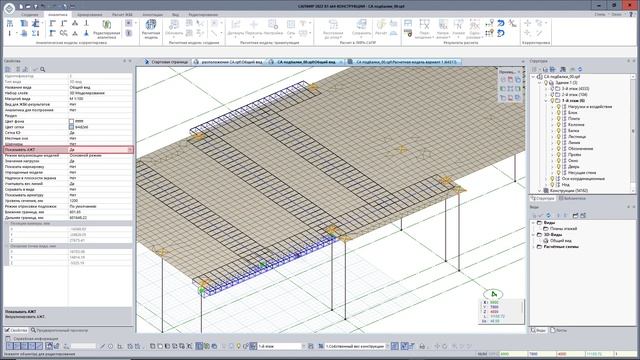Collapse the Конструкции tree node
The width and height of the screenshot is (640, 360).
click(x=540, y=191)
